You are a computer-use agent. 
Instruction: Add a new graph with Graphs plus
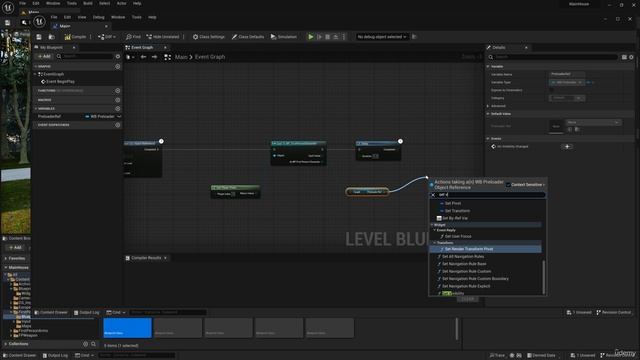click(118, 66)
